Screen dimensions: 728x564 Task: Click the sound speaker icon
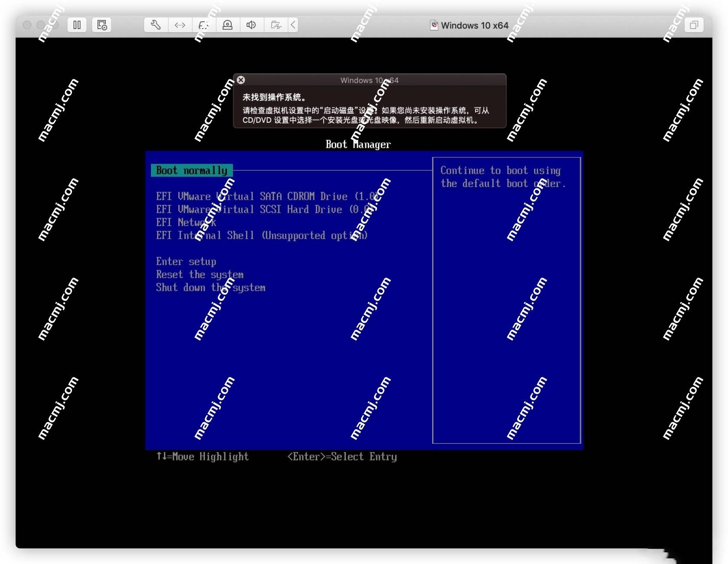click(x=251, y=25)
